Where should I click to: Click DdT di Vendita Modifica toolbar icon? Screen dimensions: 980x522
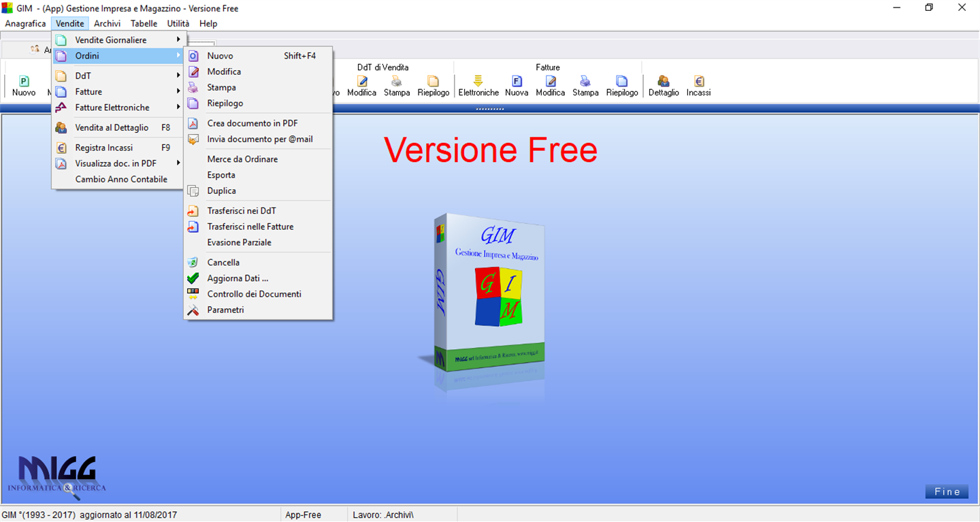361,86
